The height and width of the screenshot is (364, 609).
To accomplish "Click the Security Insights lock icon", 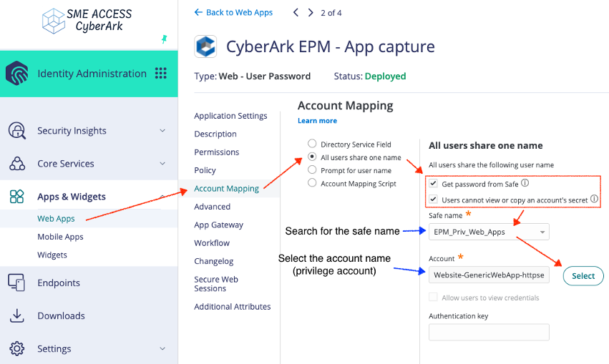I will click(17, 130).
